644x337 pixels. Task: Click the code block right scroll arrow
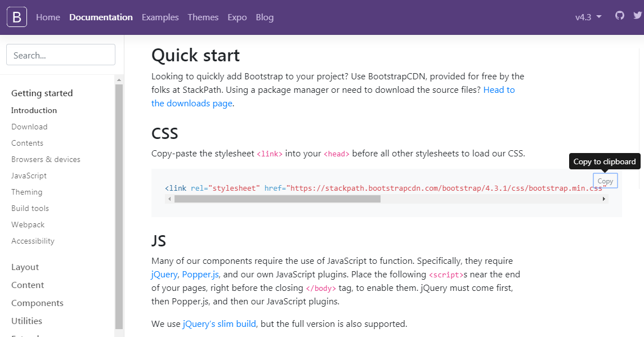(x=603, y=199)
